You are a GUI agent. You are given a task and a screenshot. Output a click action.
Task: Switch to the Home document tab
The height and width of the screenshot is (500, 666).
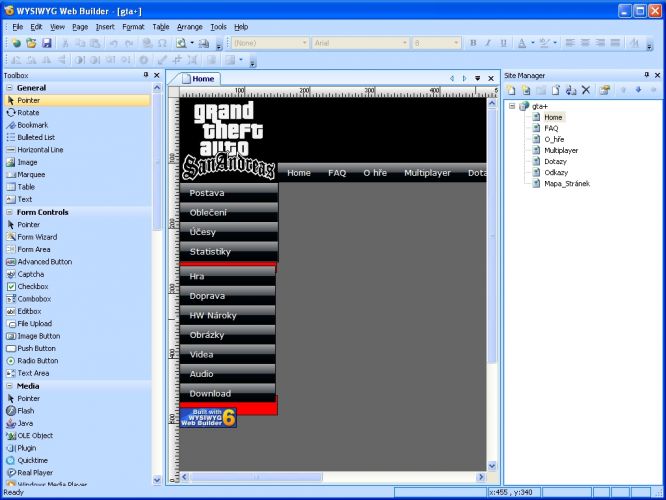coord(198,79)
